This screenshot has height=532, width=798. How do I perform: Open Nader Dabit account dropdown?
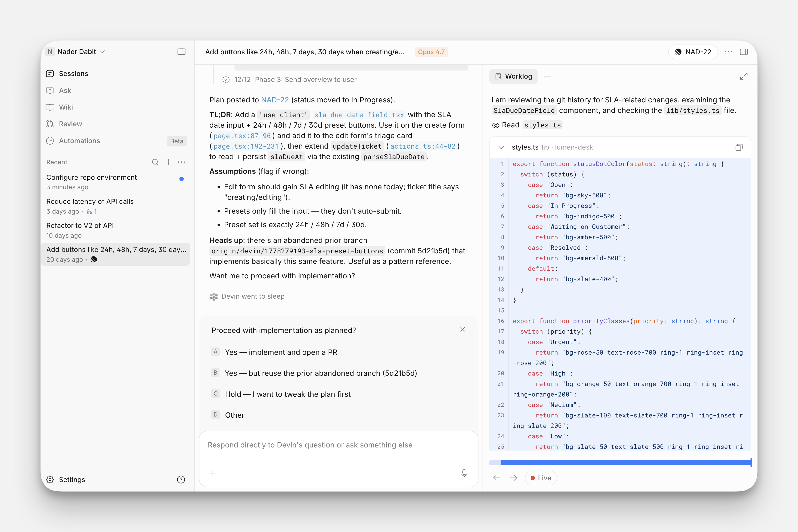(76, 52)
